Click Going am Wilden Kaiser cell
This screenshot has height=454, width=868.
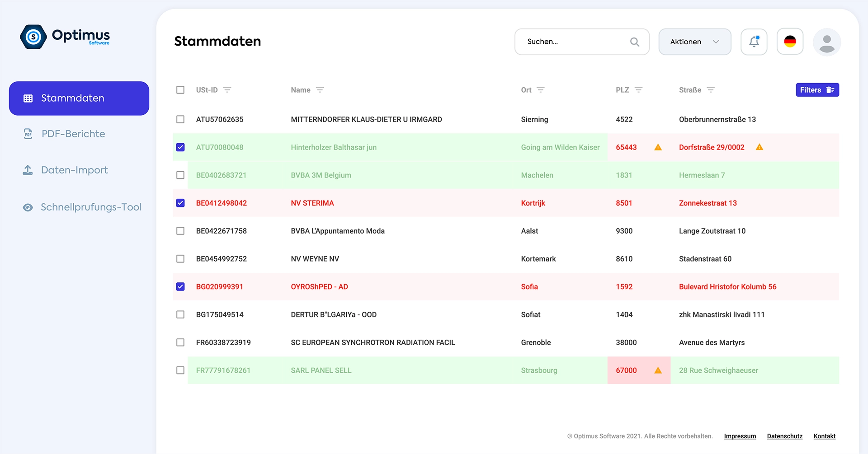click(561, 147)
